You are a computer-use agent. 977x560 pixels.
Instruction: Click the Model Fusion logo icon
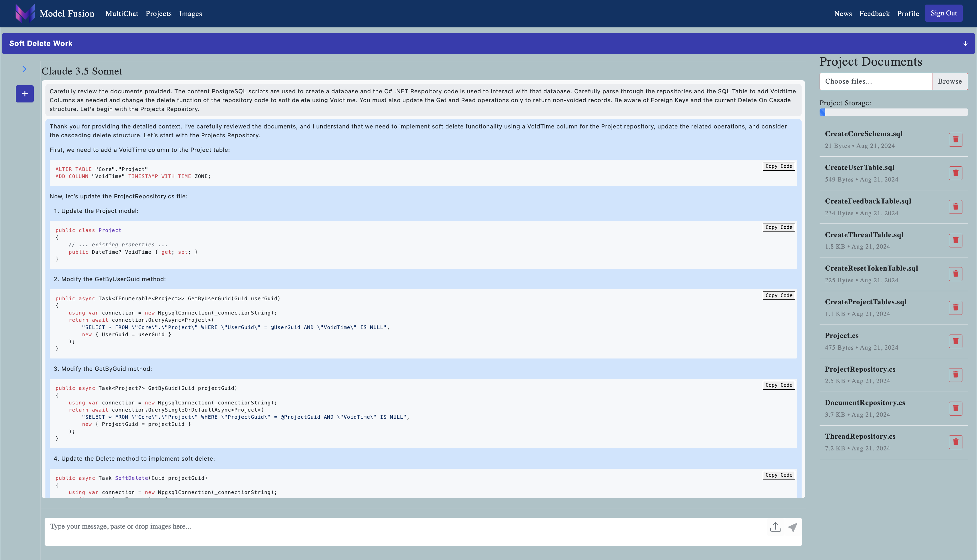[x=25, y=13]
